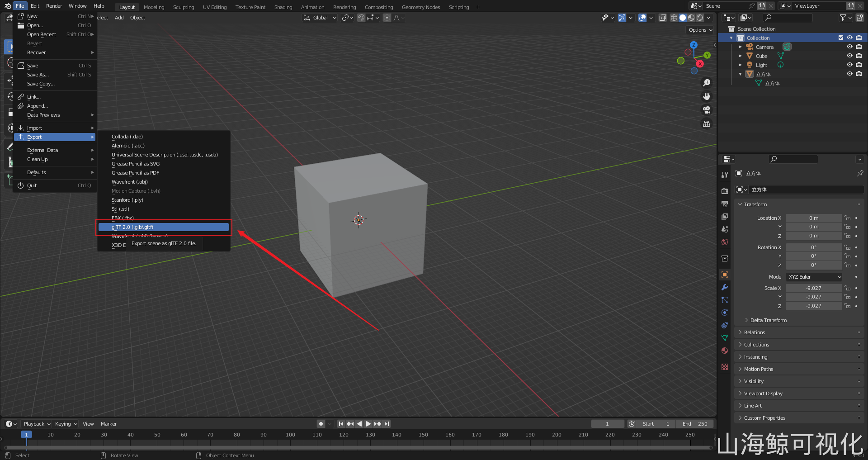Open the Object Constraints properties tab

[725, 325]
